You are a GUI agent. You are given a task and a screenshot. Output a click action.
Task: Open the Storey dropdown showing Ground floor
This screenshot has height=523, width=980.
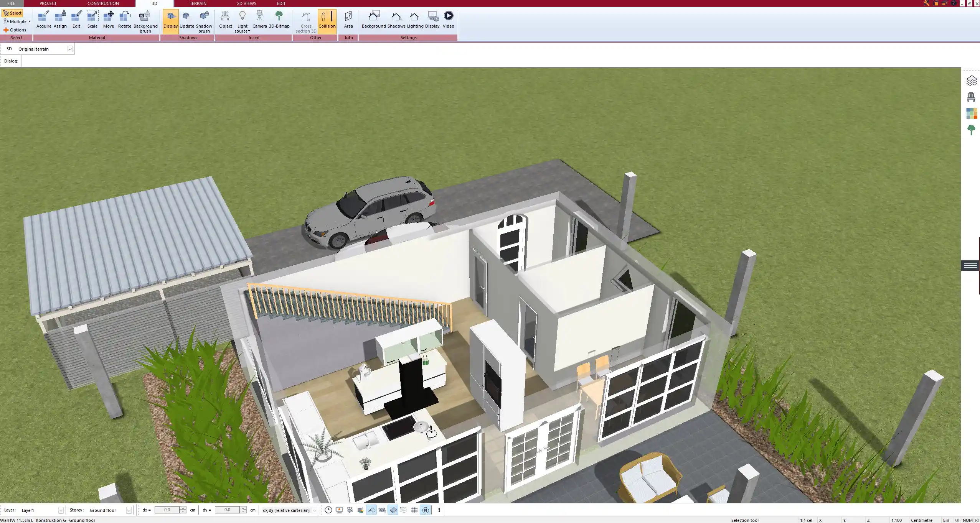tap(129, 510)
